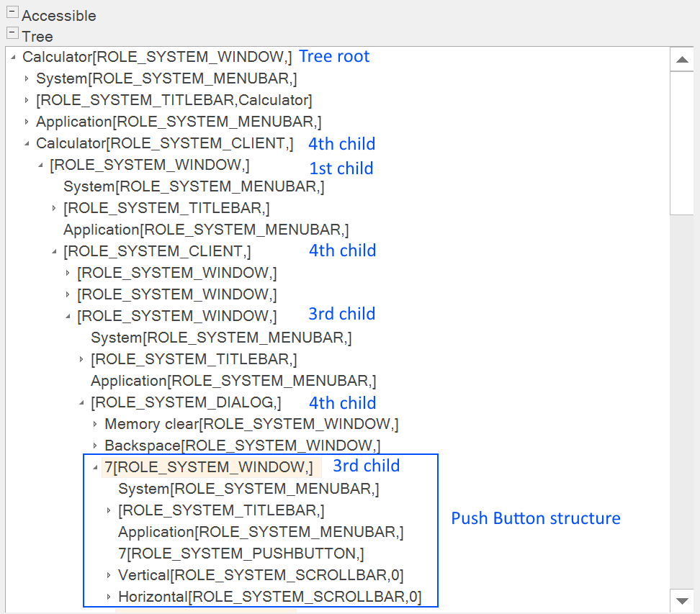
Task: Click the scrollbar down arrow button
Action: point(681,599)
